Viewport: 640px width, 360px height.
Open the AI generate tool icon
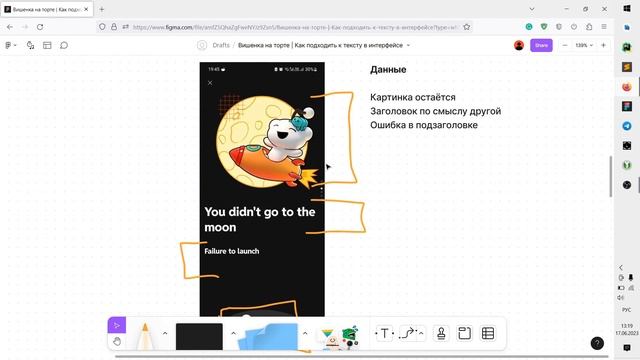point(30,45)
